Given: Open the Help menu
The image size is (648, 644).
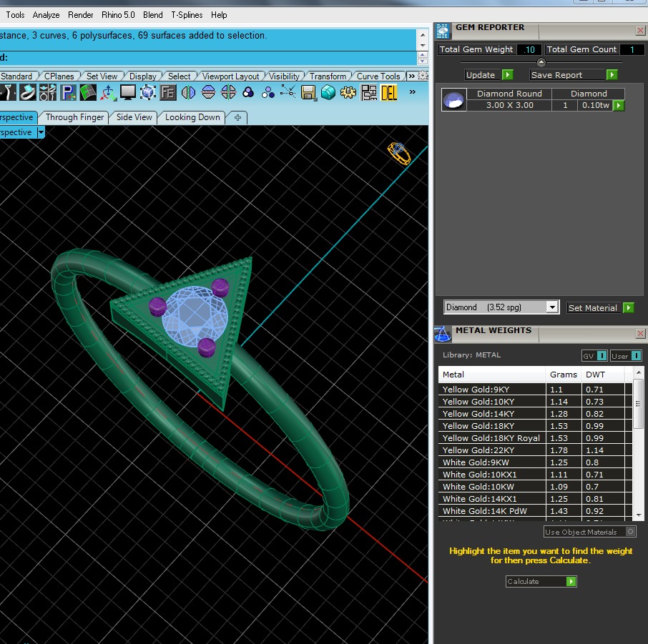Looking at the screenshot, I should 219,15.
